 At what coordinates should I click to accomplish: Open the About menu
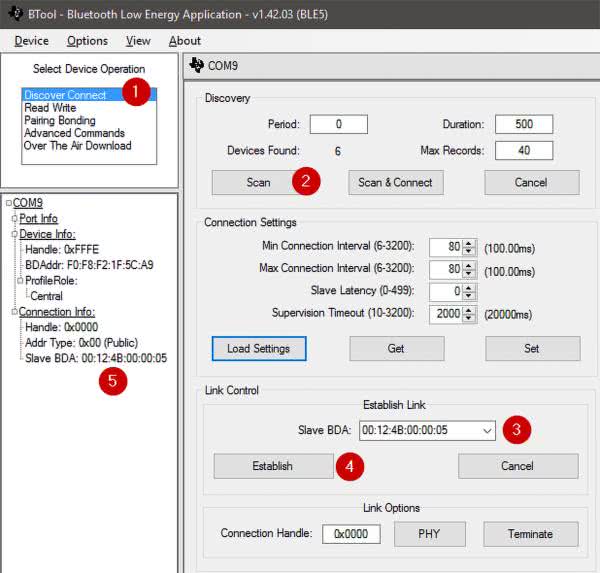[x=184, y=41]
